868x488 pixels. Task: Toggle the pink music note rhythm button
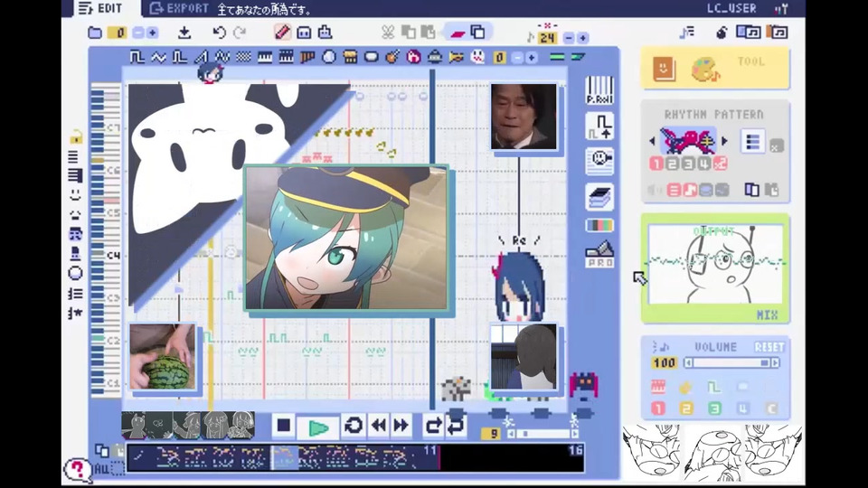point(690,190)
